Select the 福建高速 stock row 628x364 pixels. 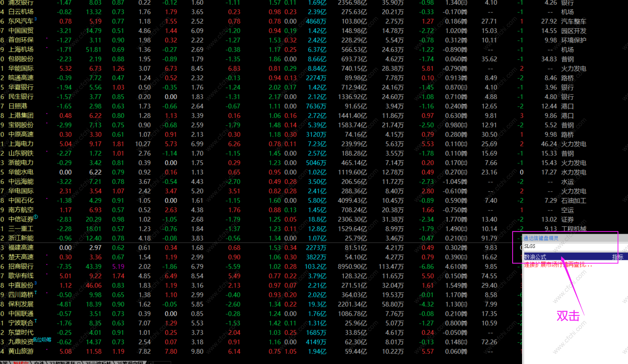(x=21, y=248)
